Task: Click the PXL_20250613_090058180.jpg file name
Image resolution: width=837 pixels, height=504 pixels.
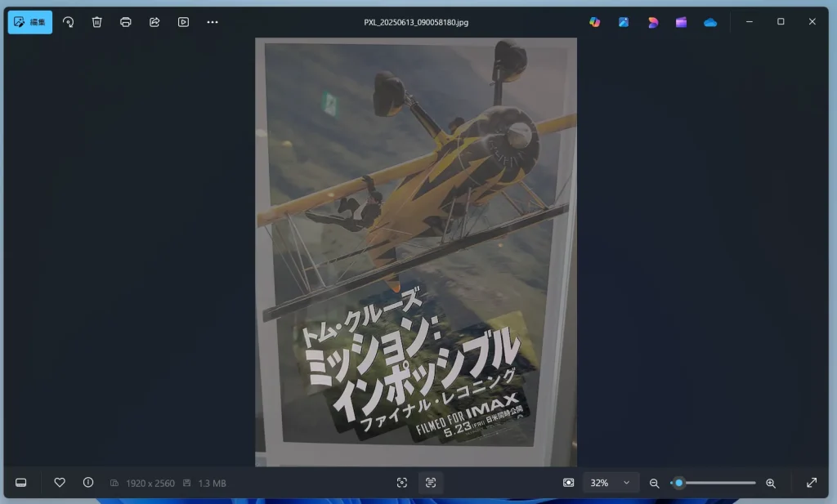Action: tap(416, 22)
